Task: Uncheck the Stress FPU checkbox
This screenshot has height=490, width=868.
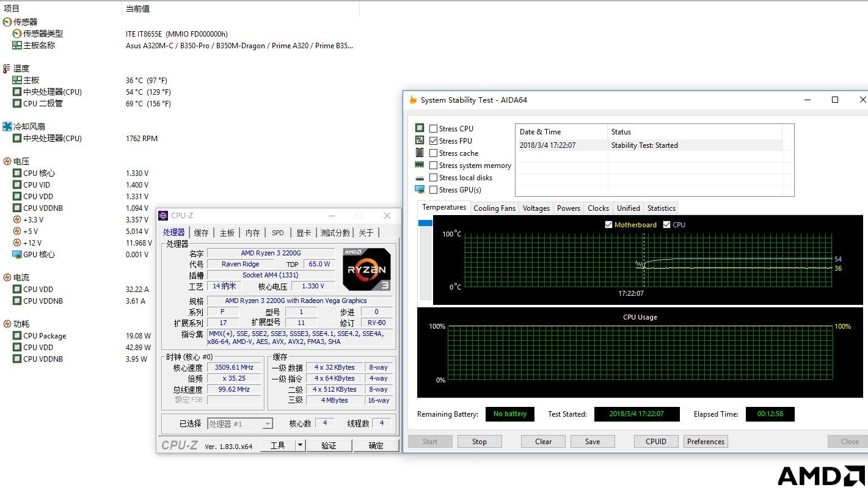Action: coord(433,141)
